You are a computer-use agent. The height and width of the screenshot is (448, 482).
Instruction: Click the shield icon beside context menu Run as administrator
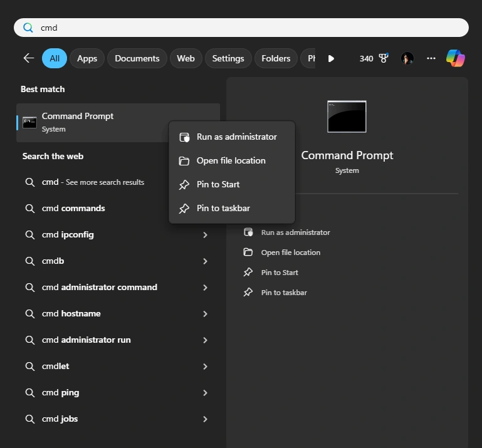point(184,137)
